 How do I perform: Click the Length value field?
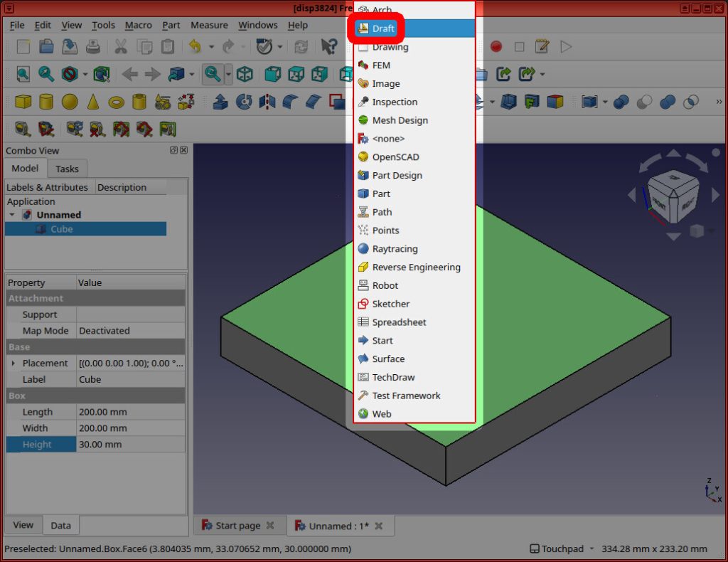[130, 412]
